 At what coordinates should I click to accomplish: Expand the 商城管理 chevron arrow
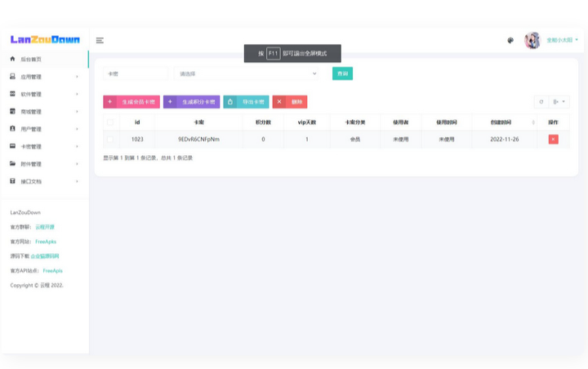[x=77, y=111]
